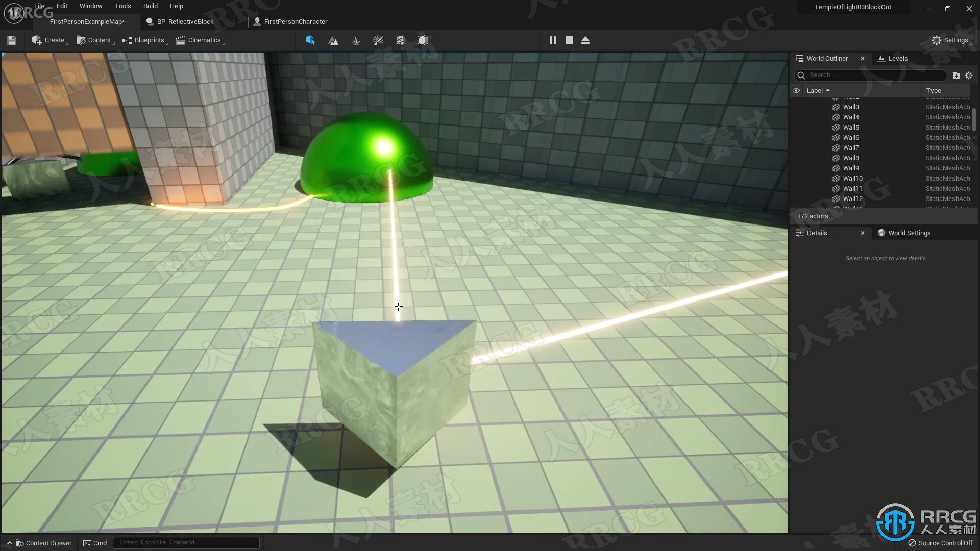
Task: Save the current level with the disk icon
Action: (12, 40)
